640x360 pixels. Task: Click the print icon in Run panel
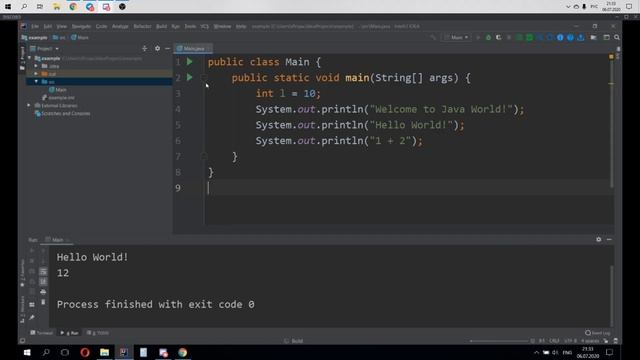(43, 292)
